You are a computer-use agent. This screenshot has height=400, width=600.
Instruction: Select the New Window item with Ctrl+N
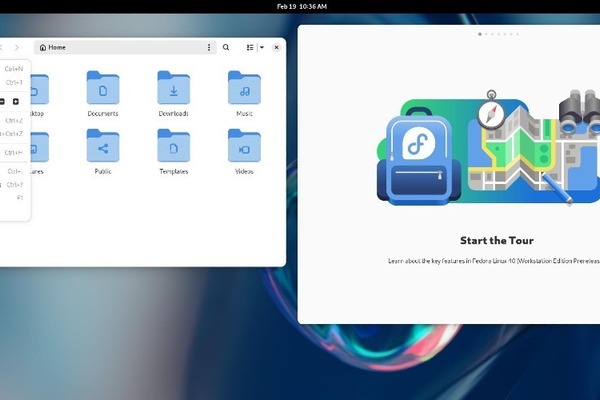coord(14,69)
